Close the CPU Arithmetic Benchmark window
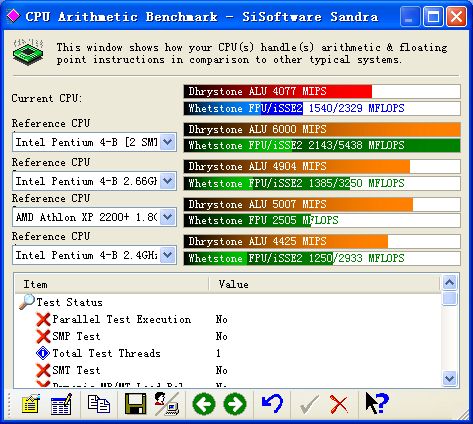The height and width of the screenshot is (424, 473). pos(456,16)
